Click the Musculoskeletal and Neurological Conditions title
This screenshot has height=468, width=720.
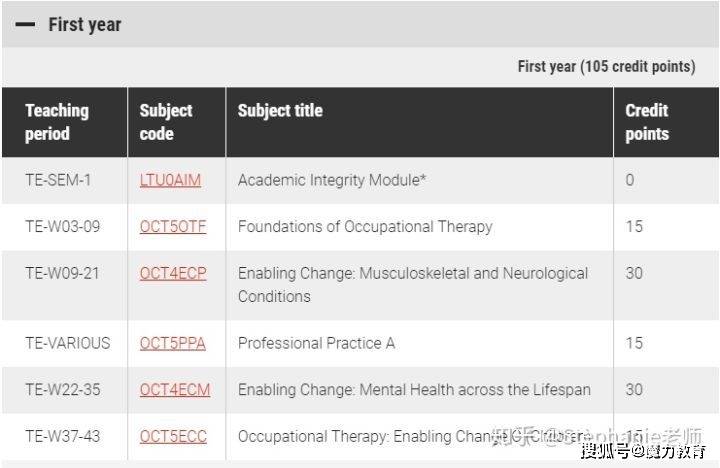413,285
